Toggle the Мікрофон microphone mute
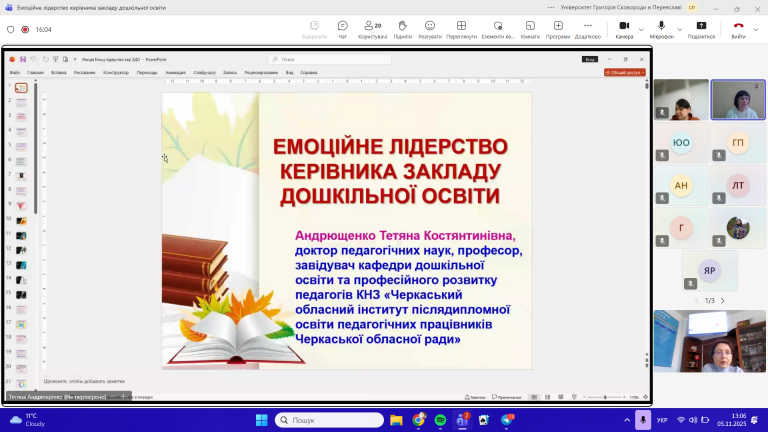The height and width of the screenshot is (432, 768). (660, 28)
